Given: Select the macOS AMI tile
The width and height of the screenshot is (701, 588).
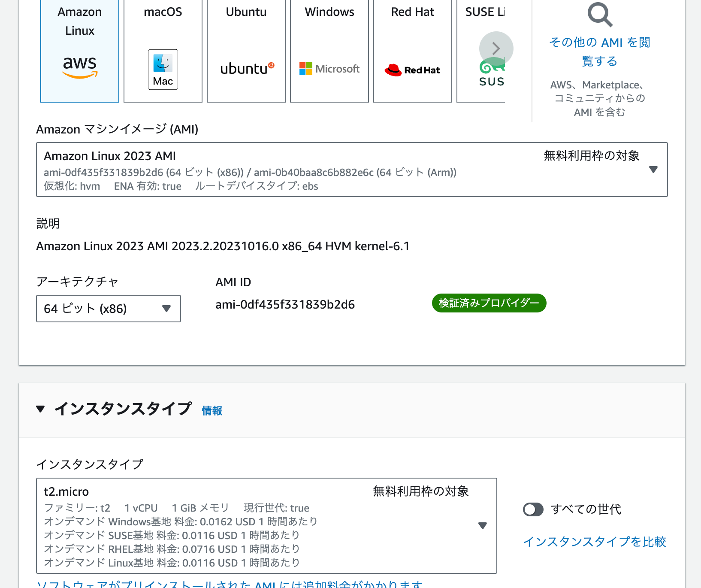Looking at the screenshot, I should click(x=163, y=51).
